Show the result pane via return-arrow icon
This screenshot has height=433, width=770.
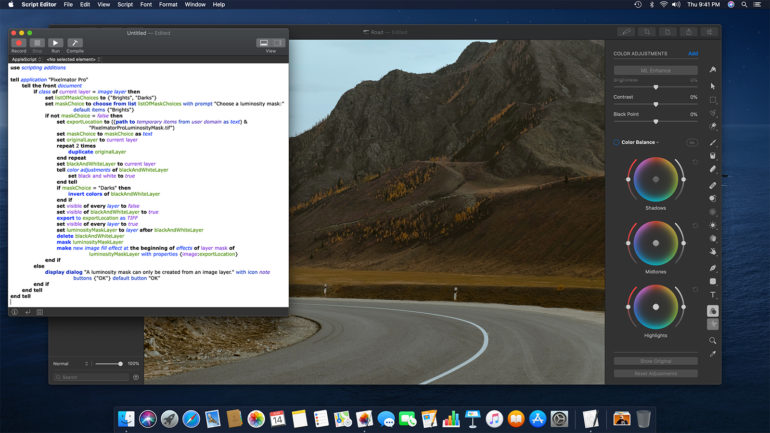point(28,312)
